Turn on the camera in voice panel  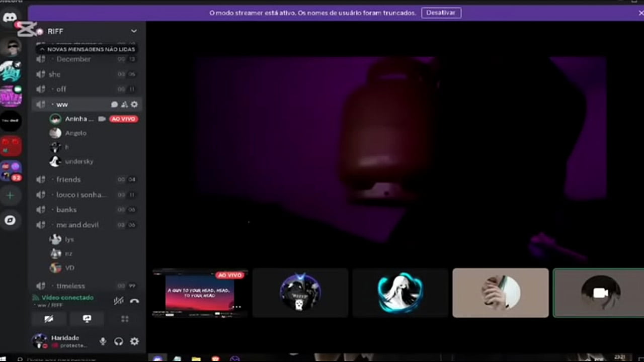(x=49, y=319)
